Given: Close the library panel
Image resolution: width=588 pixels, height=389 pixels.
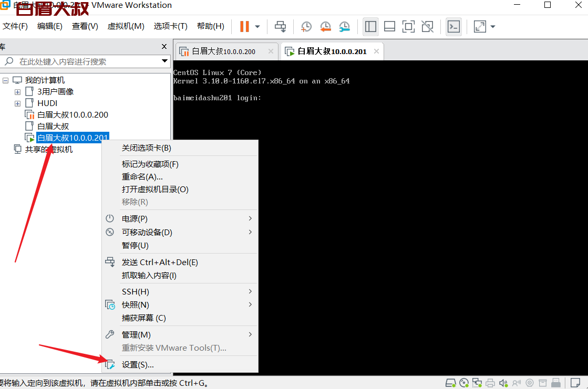Looking at the screenshot, I should click(164, 47).
